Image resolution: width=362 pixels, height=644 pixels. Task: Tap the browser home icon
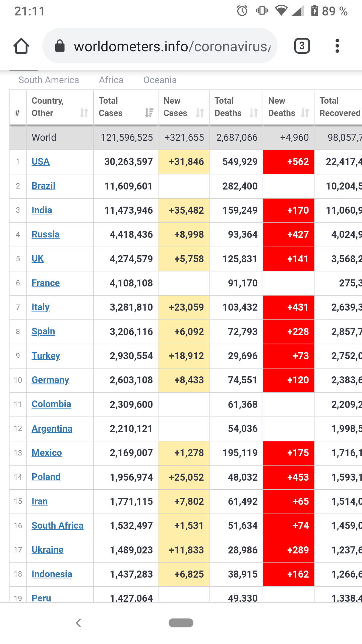pos(21,46)
